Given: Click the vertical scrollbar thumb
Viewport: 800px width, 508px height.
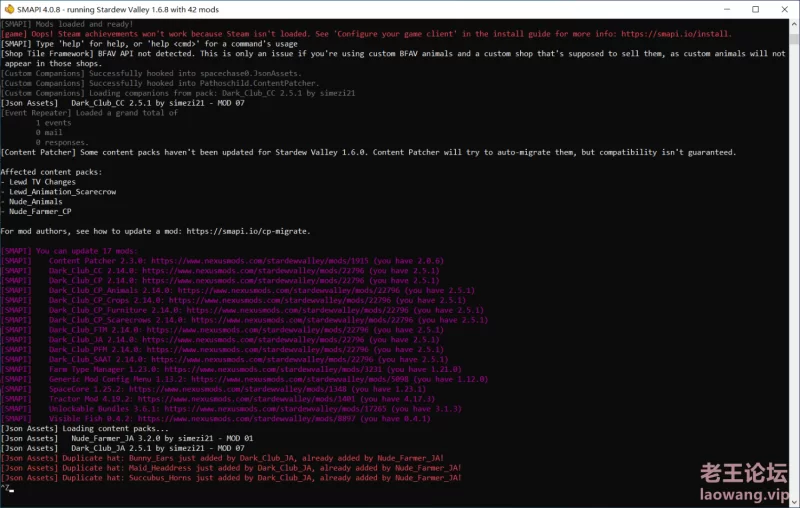Looking at the screenshot, I should [x=794, y=39].
